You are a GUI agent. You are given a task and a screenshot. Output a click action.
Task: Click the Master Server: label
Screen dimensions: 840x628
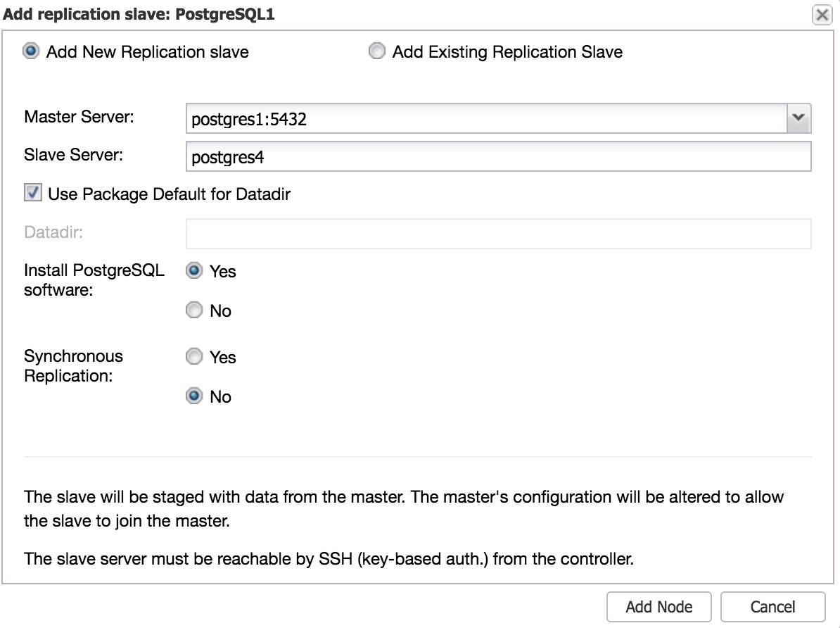(x=79, y=116)
